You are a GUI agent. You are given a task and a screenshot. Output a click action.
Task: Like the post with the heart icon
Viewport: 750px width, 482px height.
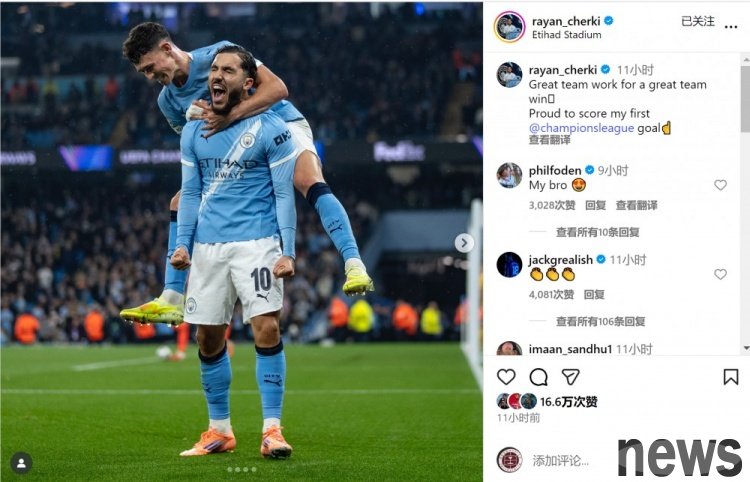(x=506, y=377)
